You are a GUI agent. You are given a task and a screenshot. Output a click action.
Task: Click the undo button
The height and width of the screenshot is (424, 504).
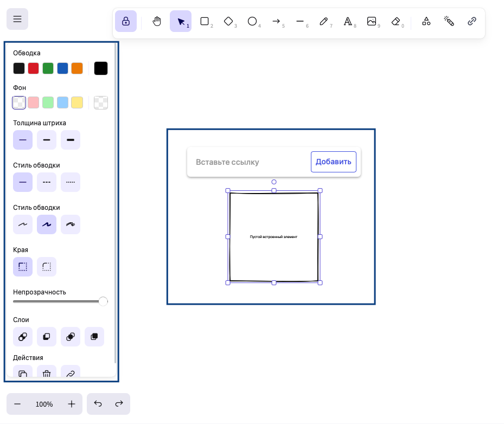(98, 404)
